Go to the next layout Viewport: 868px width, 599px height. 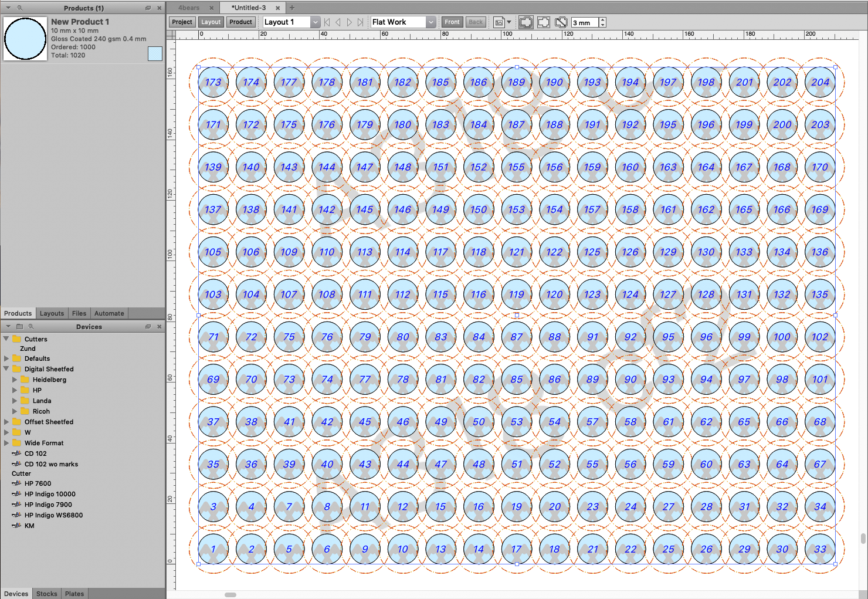[349, 22]
